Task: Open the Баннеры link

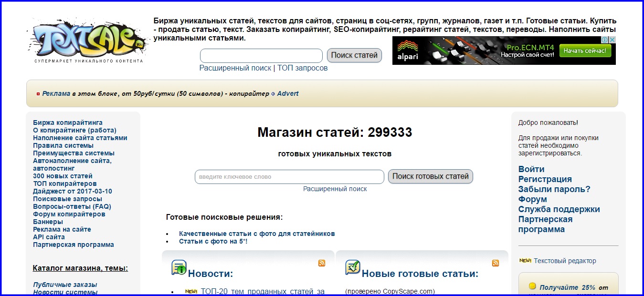Action: click(48, 222)
